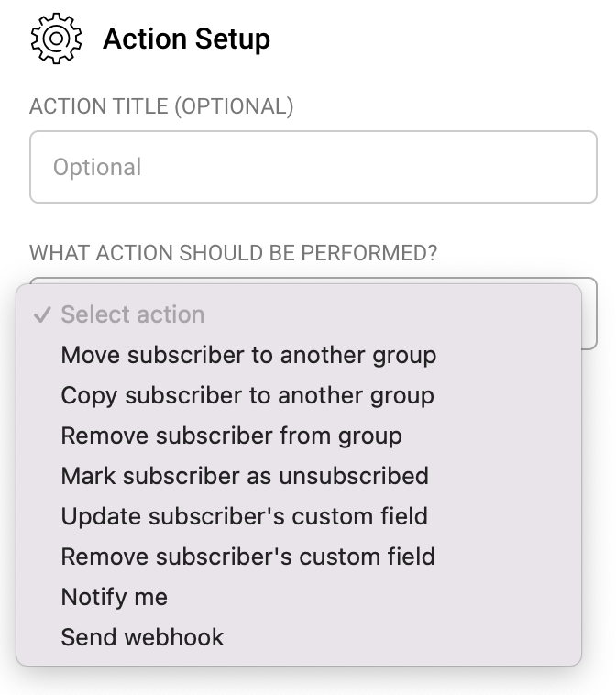Image resolution: width=616 pixels, height=695 pixels.
Task: Choose 'Remove subscriber from group' option
Action: [231, 436]
